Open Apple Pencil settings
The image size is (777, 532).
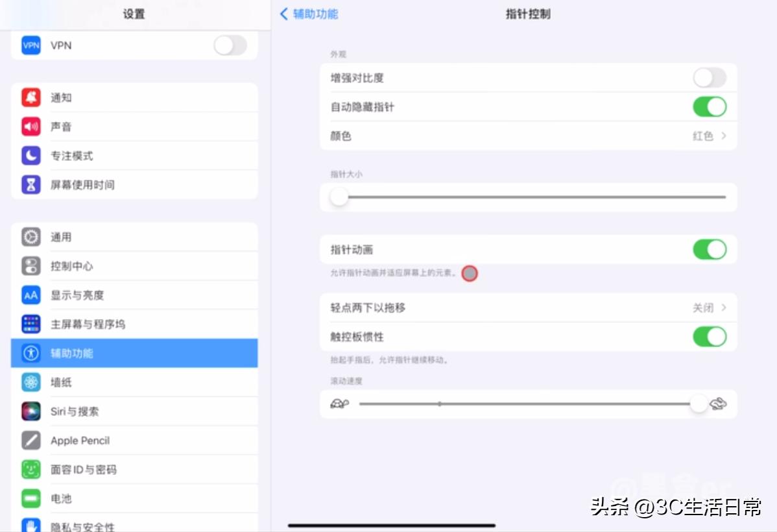click(x=79, y=441)
